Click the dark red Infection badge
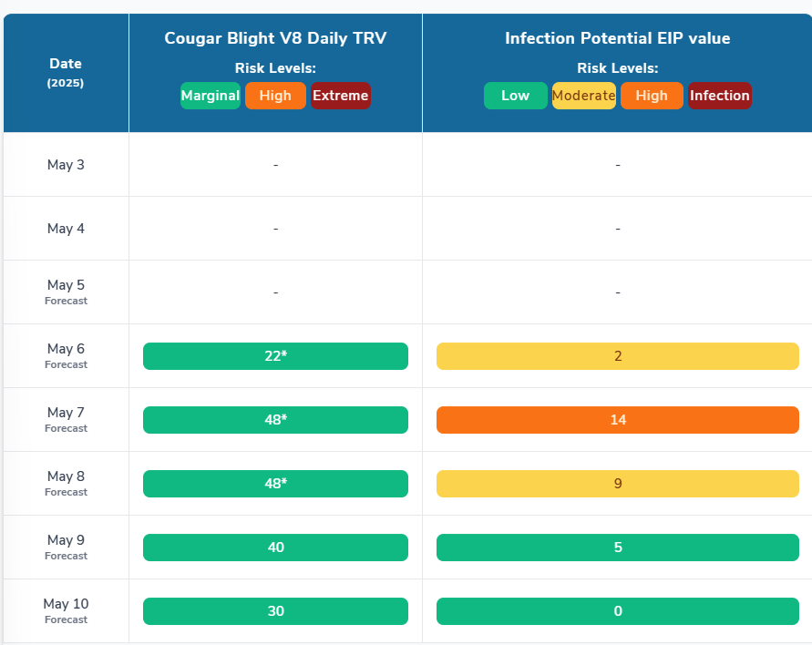The height and width of the screenshot is (645, 812). [x=720, y=96]
